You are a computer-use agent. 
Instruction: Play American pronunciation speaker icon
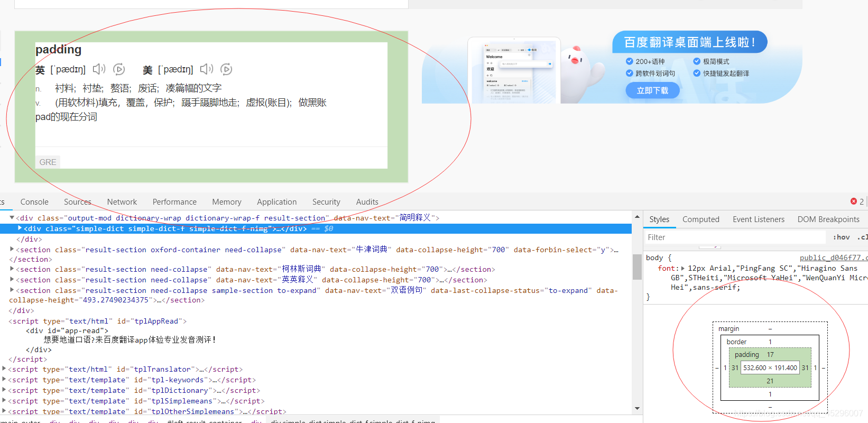207,69
